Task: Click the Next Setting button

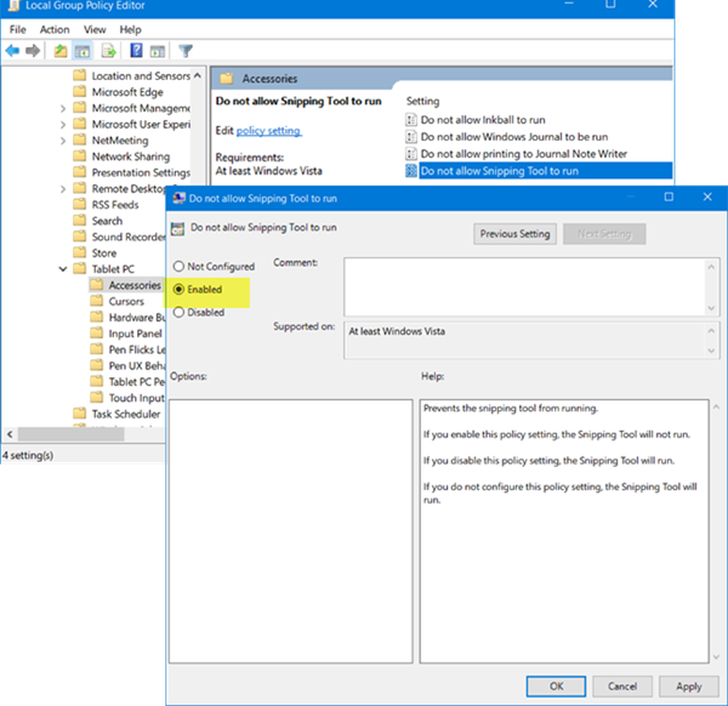Action: [x=604, y=234]
